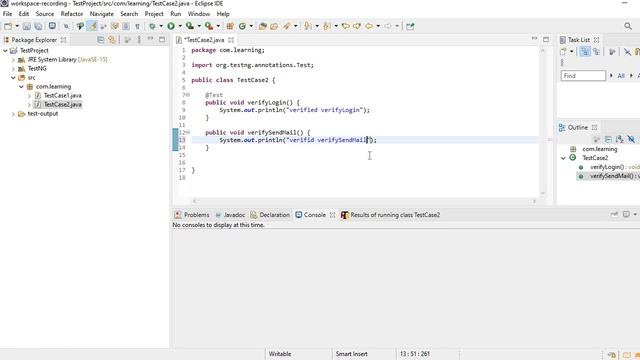Toggle Scheduled view in Task List
Viewport: 640px width, 360px height.
(596, 52)
